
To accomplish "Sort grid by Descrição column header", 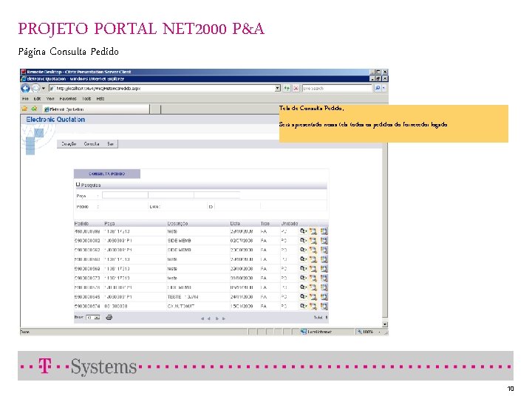I will click(177, 224).
